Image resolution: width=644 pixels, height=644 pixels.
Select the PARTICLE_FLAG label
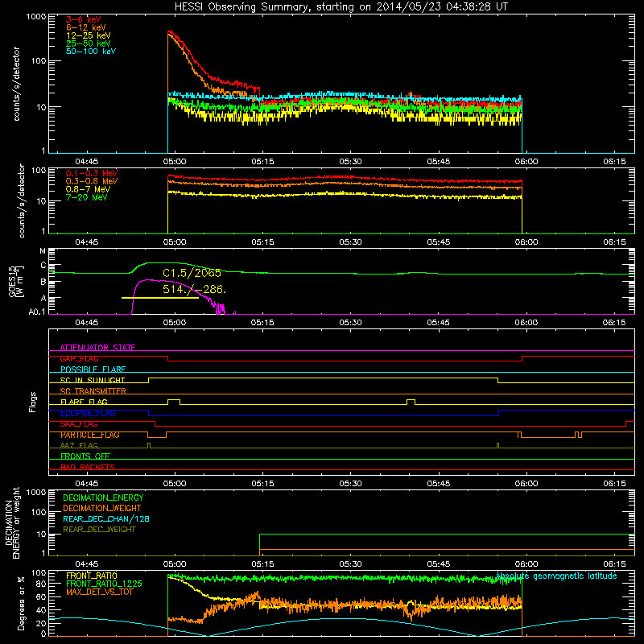(x=90, y=435)
